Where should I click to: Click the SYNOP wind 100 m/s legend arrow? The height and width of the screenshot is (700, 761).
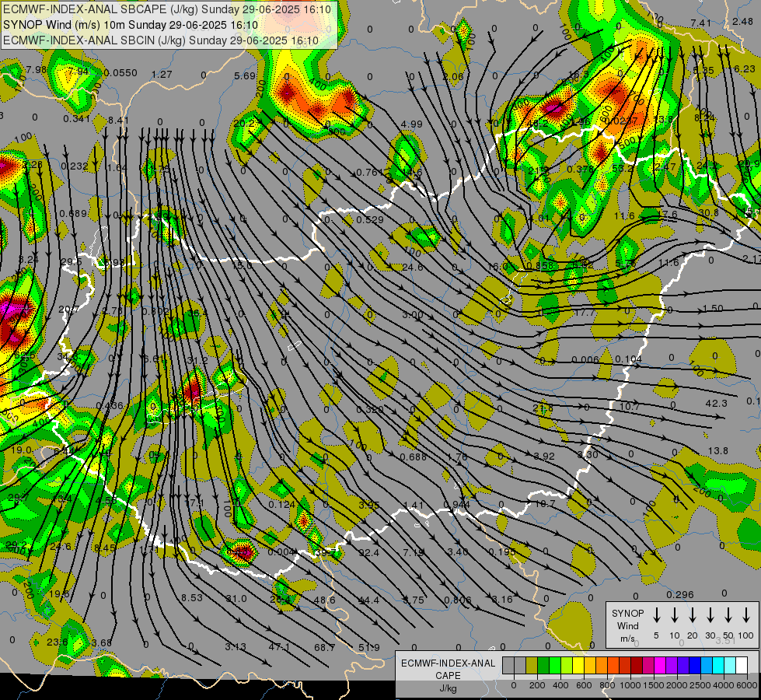click(x=746, y=615)
